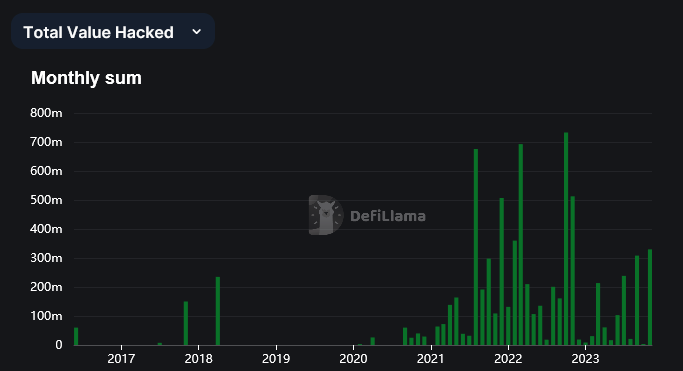The image size is (683, 371).
Task: Click the 'Monthly sum' chart title
Action: pyautogui.click(x=86, y=78)
